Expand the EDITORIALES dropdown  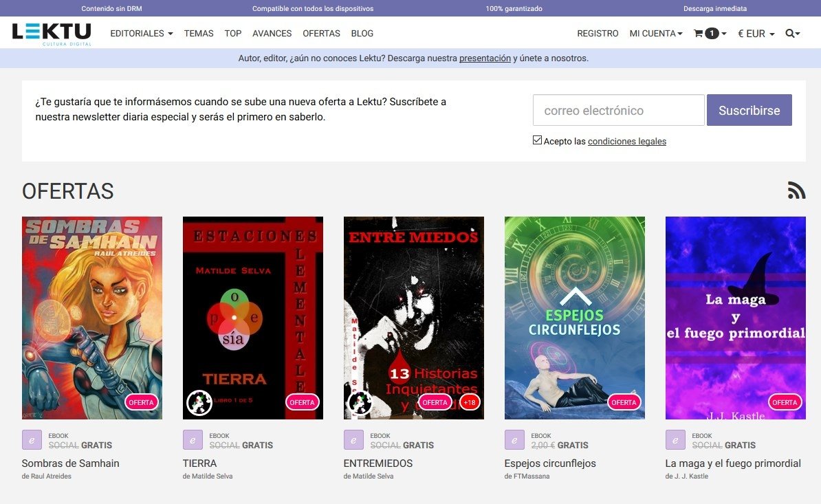[142, 34]
